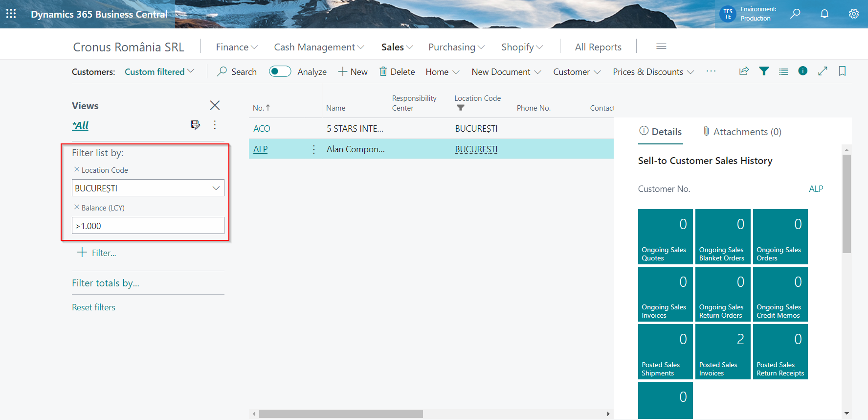Toggle the filter pane funnel icon
This screenshot has width=868, height=420.
click(x=764, y=71)
